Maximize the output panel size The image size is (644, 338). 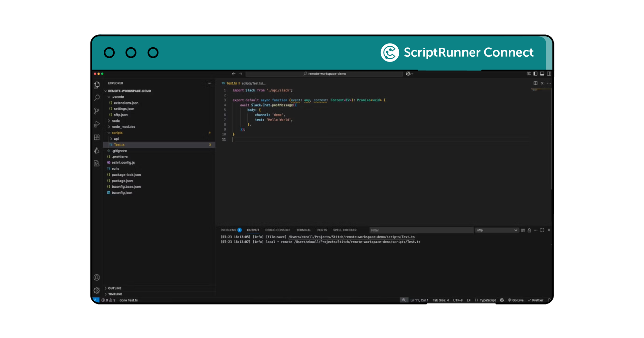(542, 230)
